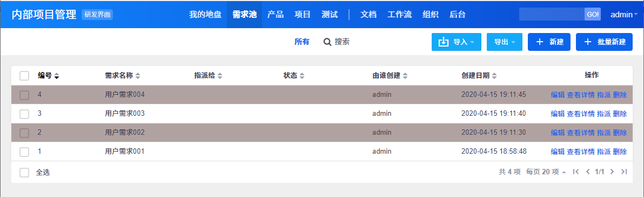This screenshot has height=197, width=644.
Task: Go to next page chevron
Action: point(612,172)
